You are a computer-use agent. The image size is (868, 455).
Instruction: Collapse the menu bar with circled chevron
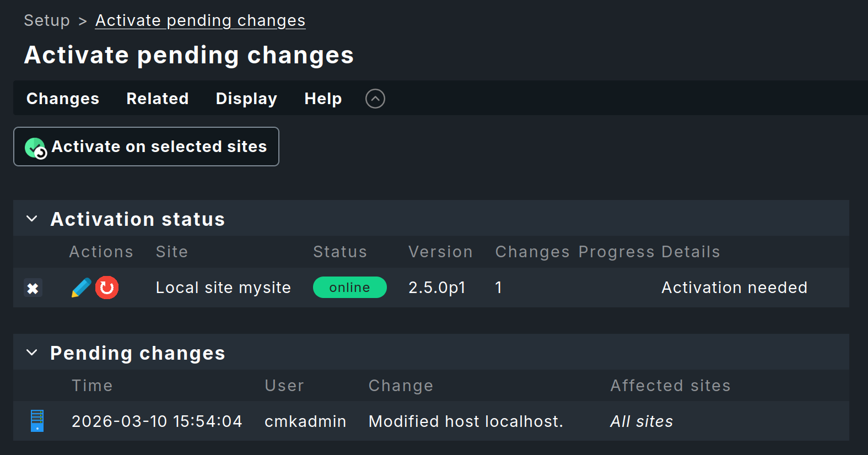pos(375,99)
